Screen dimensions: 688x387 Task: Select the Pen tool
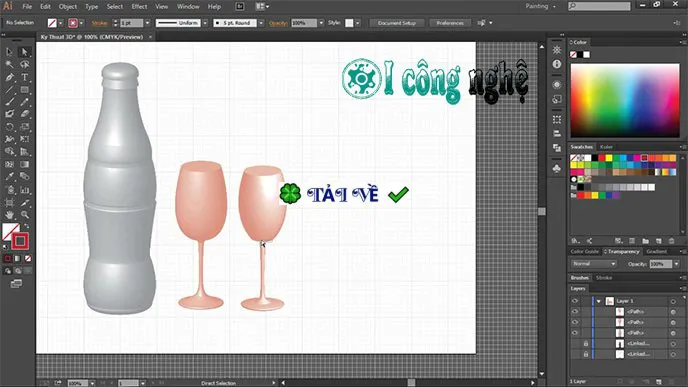(x=9, y=77)
